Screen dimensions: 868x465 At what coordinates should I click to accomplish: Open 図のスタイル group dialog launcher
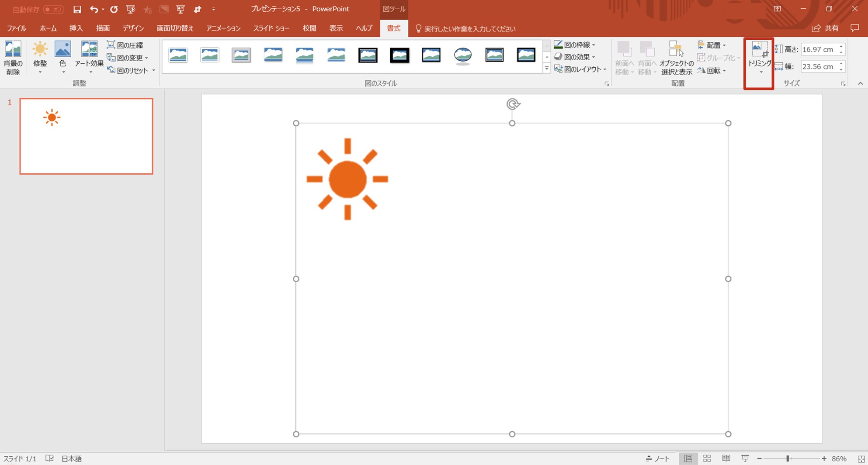pos(607,83)
